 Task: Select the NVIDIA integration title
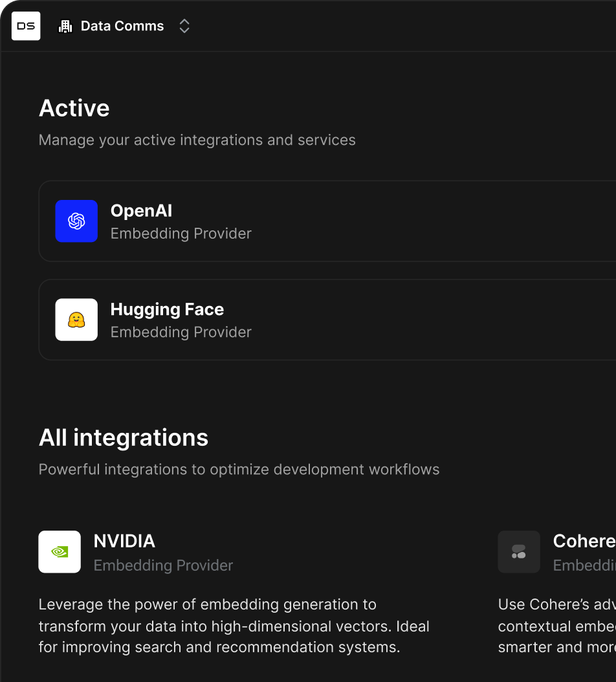pos(124,541)
